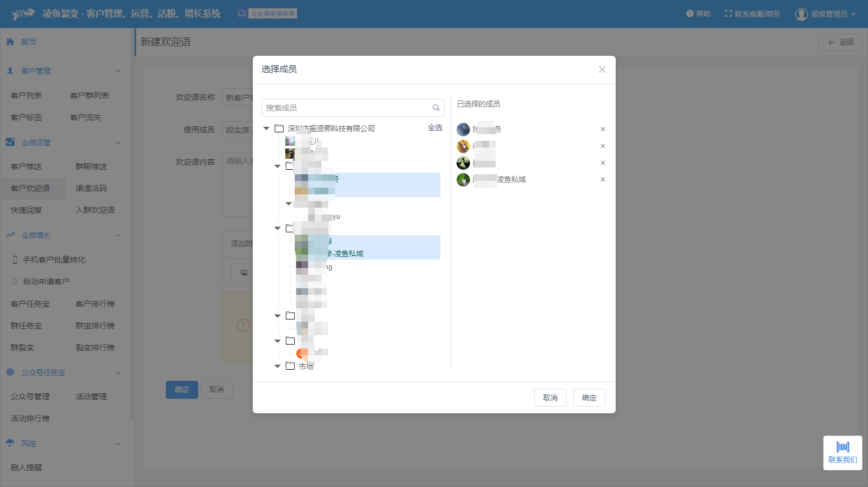This screenshot has width=868, height=487.
Task: Click the 帮助 question mark icon
Action: tap(690, 13)
